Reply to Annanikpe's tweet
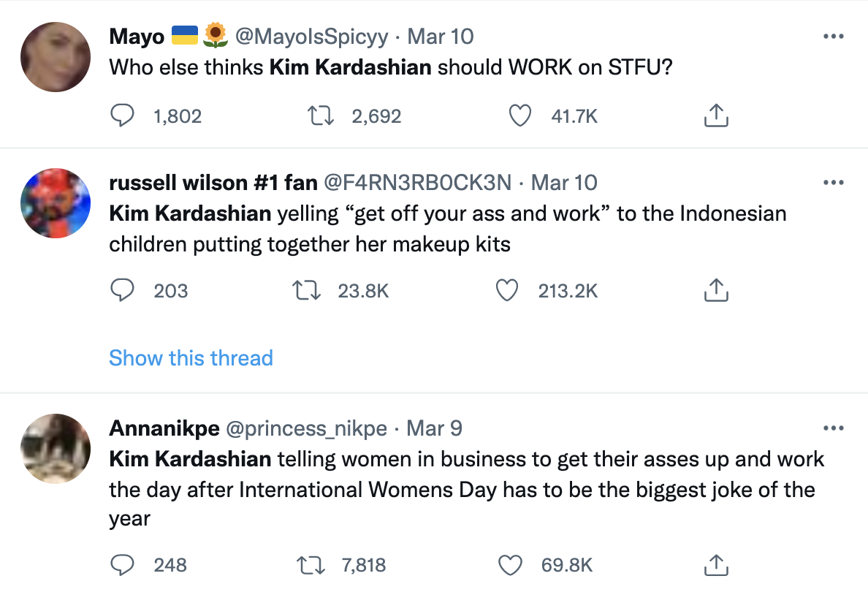The width and height of the screenshot is (868, 595). tap(121, 564)
